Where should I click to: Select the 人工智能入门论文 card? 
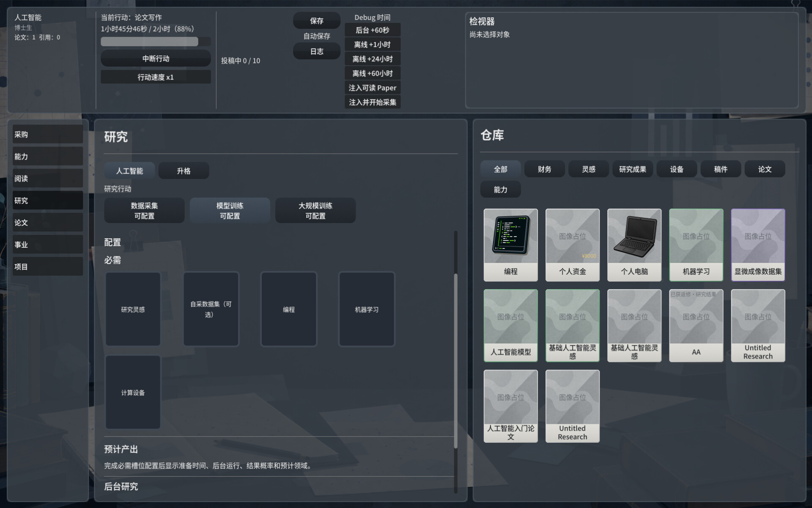coord(510,406)
